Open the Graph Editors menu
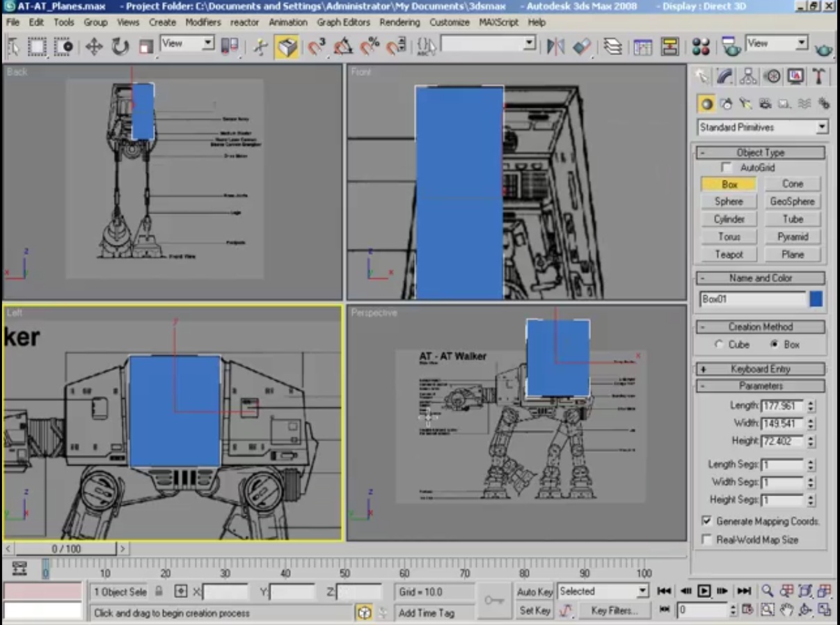Image resolution: width=840 pixels, height=625 pixels. (x=343, y=22)
